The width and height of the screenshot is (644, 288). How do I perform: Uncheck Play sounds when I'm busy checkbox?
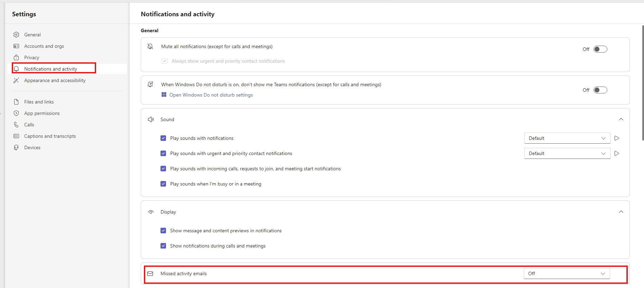[x=163, y=184]
